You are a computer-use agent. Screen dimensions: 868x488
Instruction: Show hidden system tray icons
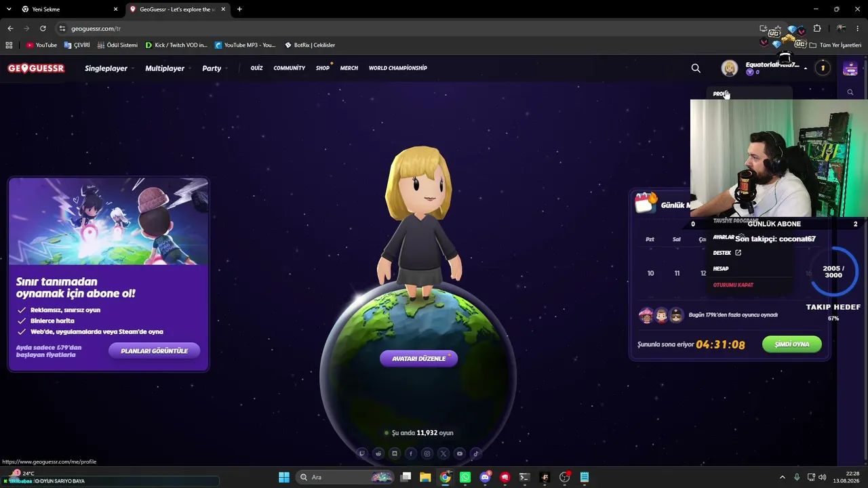tap(782, 477)
